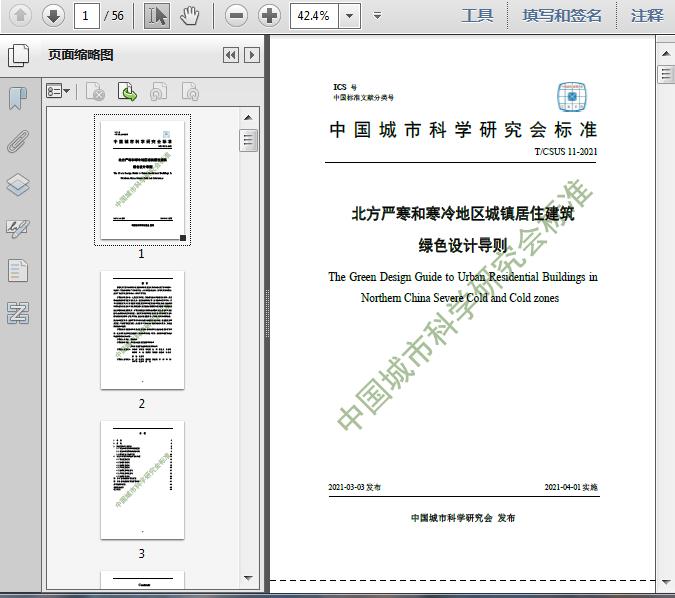Open the 工具 (Tools) pane
Screen dimensions: 675x598
477,15
